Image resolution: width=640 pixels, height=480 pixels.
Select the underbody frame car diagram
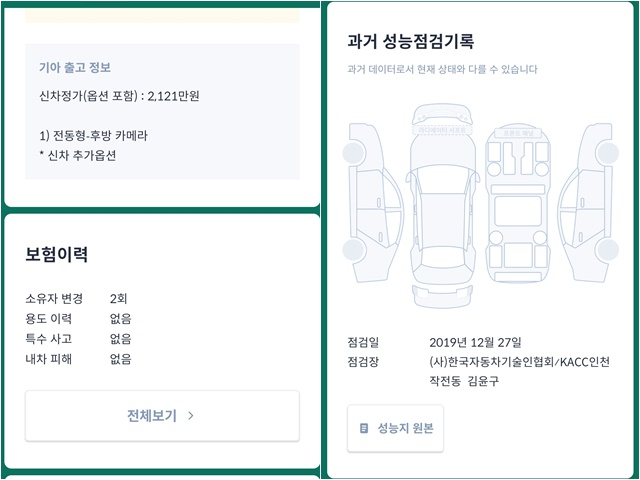coord(519,213)
